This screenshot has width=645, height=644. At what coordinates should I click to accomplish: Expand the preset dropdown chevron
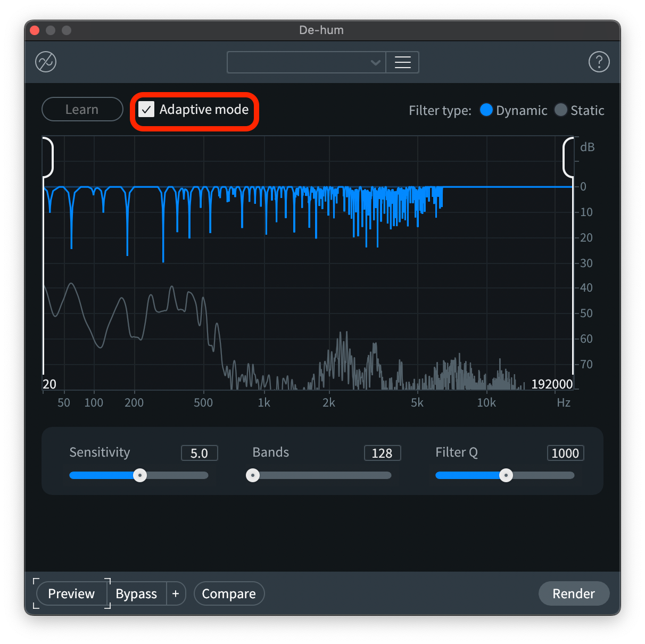[x=375, y=62]
